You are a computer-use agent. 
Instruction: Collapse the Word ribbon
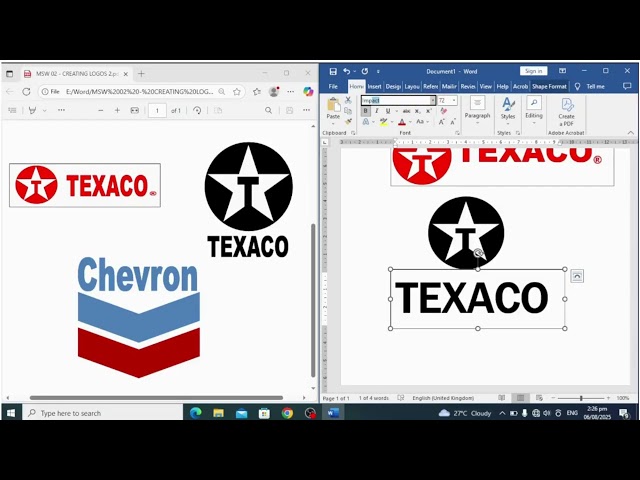[631, 133]
